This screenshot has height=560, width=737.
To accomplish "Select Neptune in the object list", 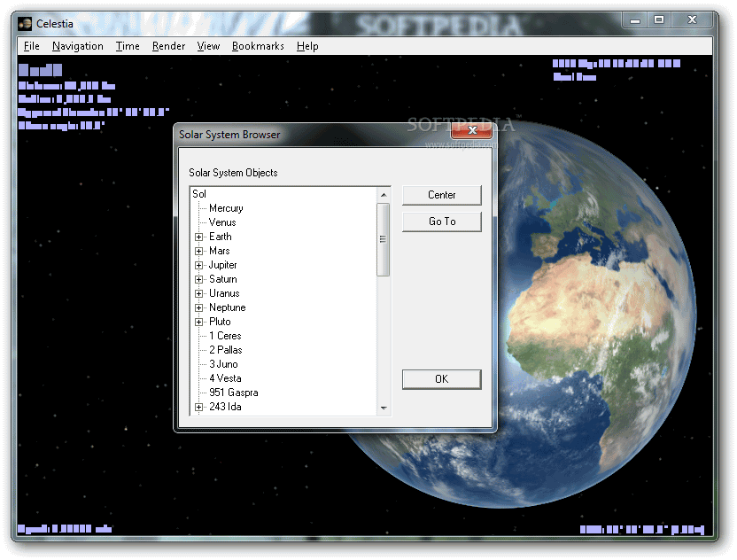I will (x=228, y=307).
